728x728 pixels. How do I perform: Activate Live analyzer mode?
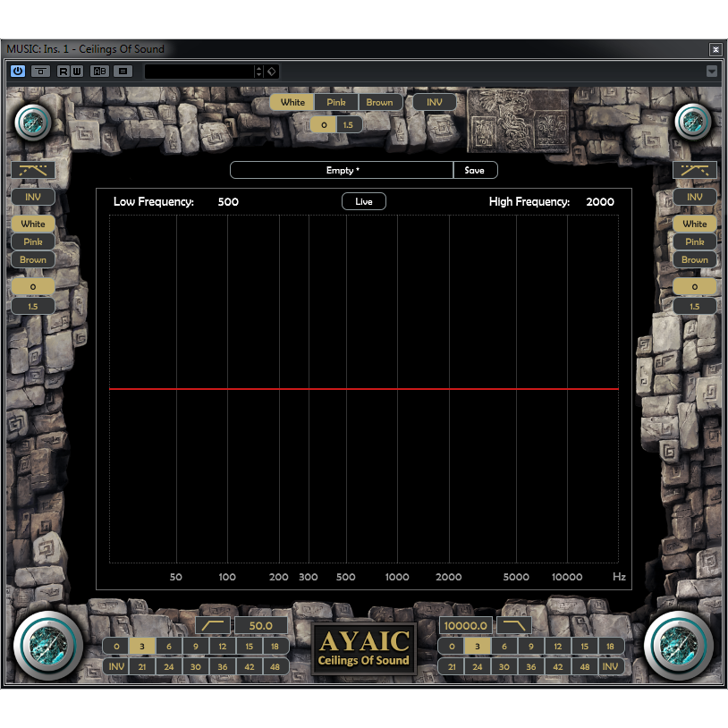[x=363, y=201]
